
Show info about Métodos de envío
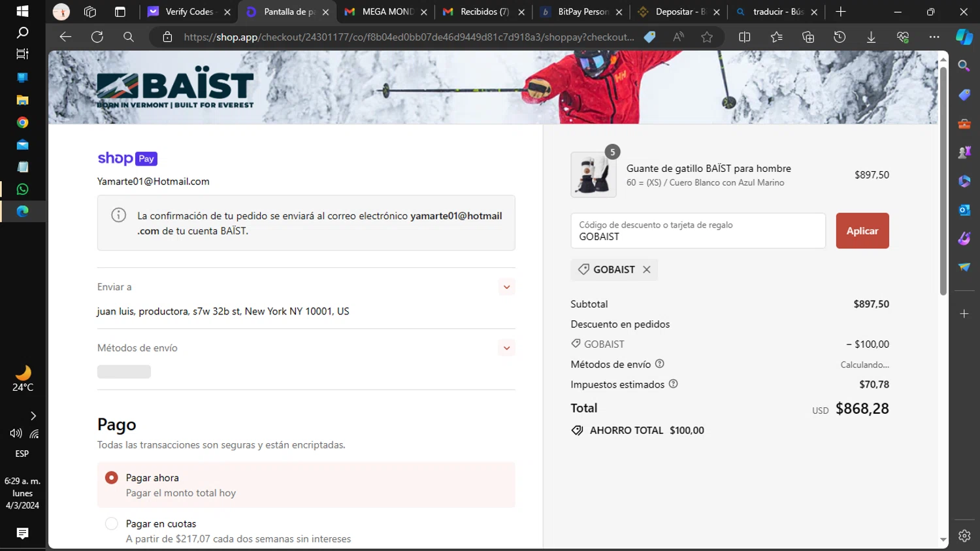click(x=660, y=364)
